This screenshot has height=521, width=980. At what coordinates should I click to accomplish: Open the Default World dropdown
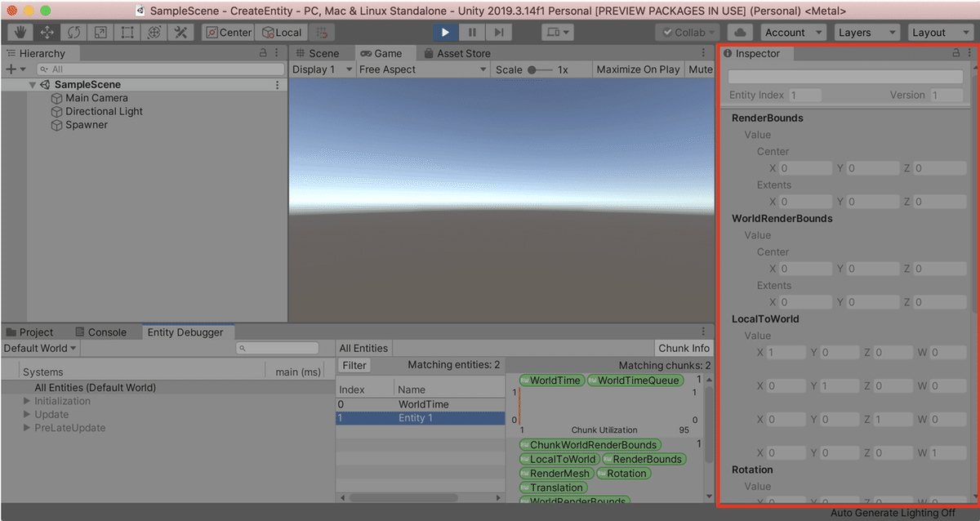pyautogui.click(x=40, y=348)
